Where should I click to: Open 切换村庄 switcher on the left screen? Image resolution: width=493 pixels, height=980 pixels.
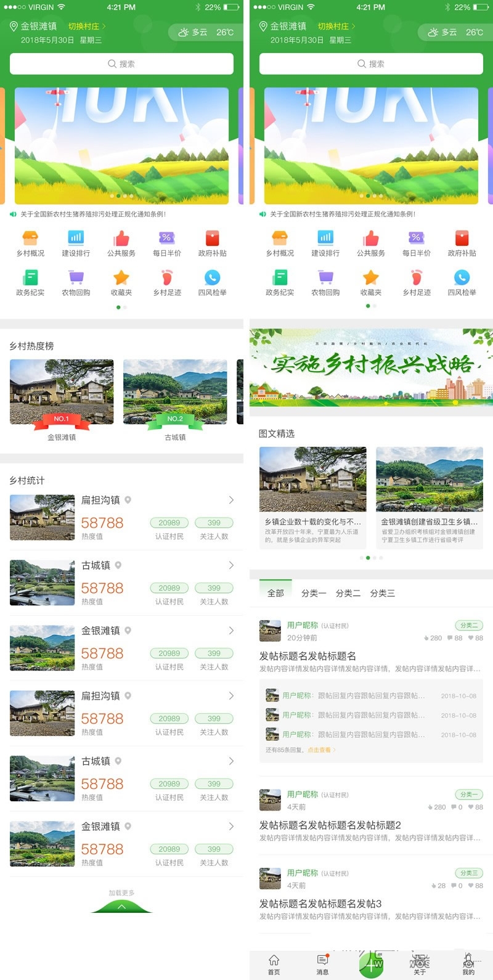pyautogui.click(x=87, y=27)
